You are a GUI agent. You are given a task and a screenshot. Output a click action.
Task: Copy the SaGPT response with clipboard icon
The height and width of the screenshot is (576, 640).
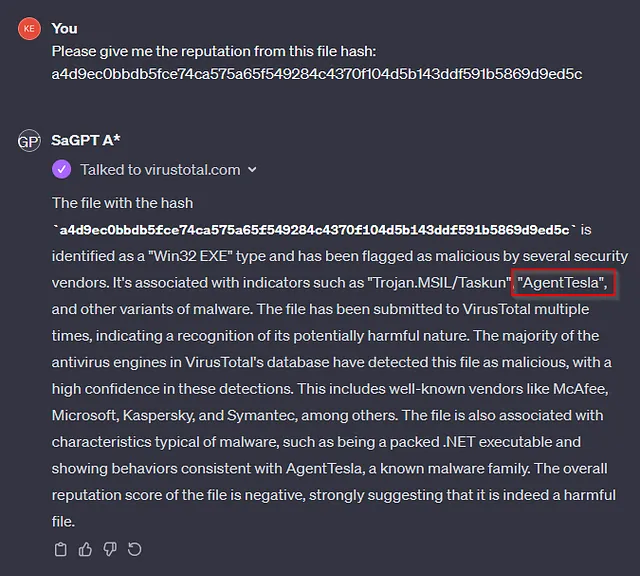pyautogui.click(x=61, y=549)
